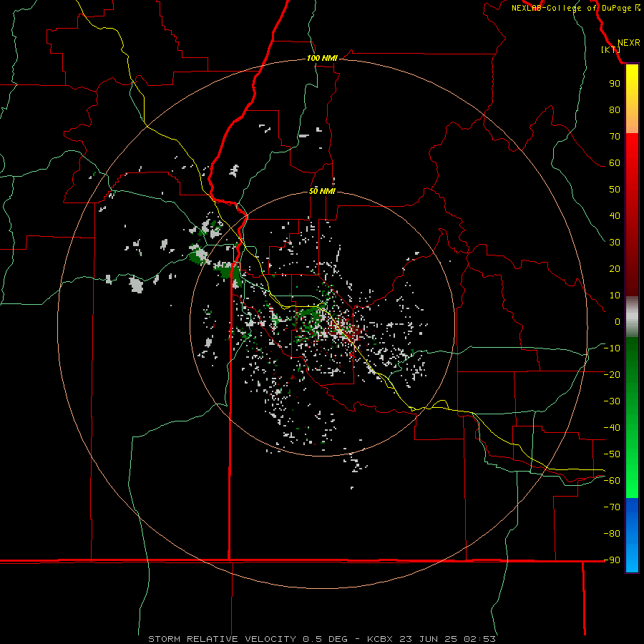Click the -10 scale label
Image resolution: width=644 pixels, height=644 pixels.
coord(612,348)
